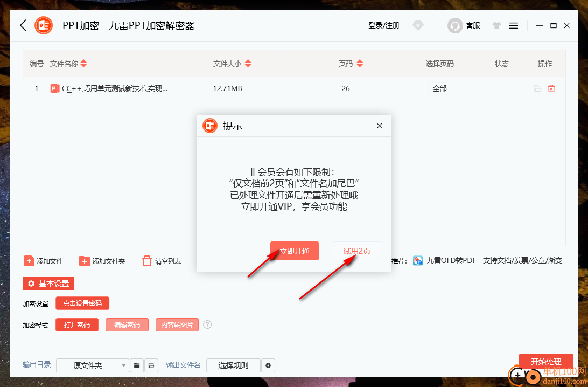This screenshot has width=588, height=387.
Task: Maximize the application window
Action: click(553, 25)
